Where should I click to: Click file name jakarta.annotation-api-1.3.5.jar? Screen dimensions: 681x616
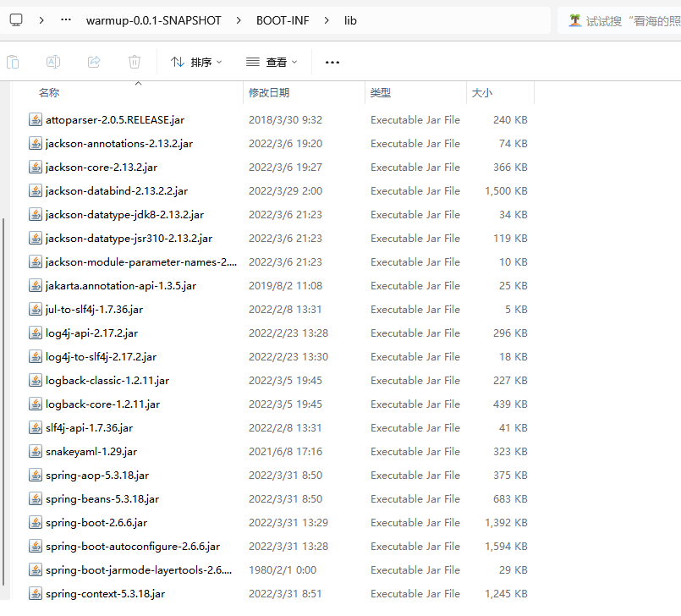tap(121, 286)
